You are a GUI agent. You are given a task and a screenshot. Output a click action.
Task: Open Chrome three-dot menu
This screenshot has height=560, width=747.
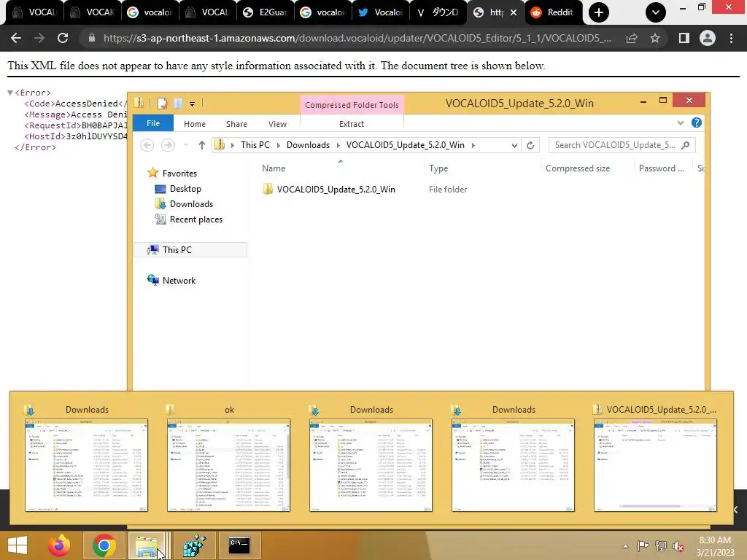point(731,38)
